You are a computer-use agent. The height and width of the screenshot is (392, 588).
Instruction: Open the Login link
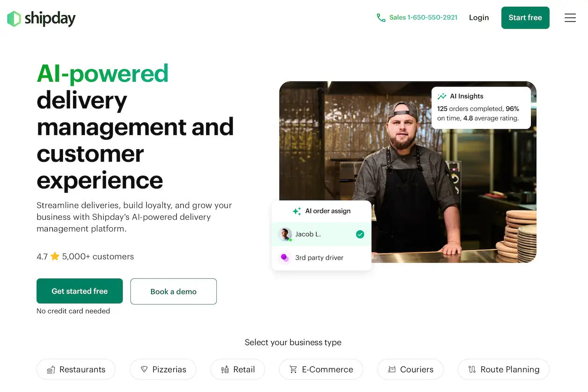(479, 18)
